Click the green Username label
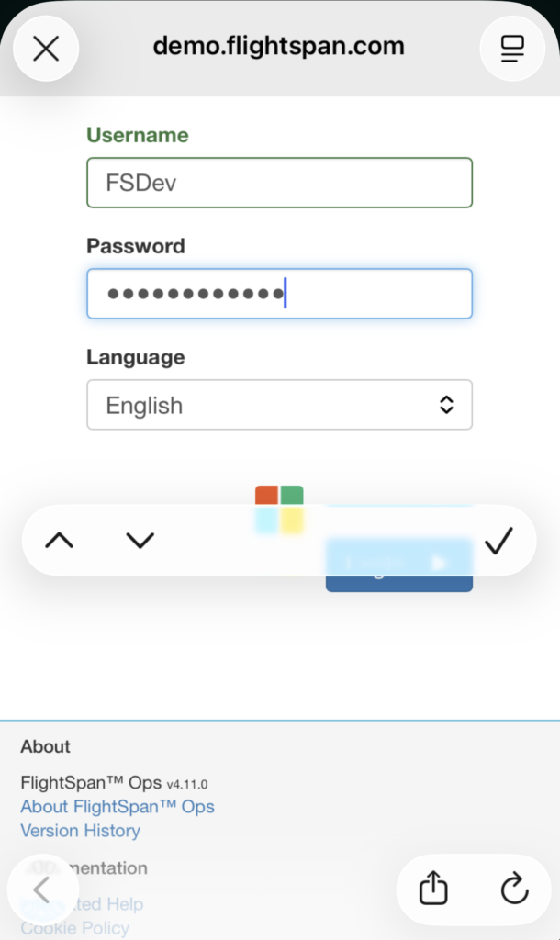The height and width of the screenshot is (940, 560). coord(138,135)
